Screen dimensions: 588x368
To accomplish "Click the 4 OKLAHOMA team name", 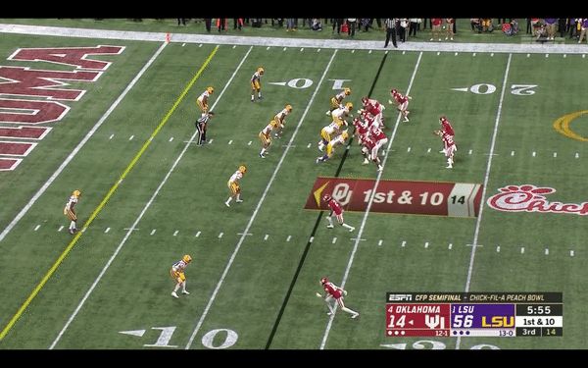I will point(414,310).
